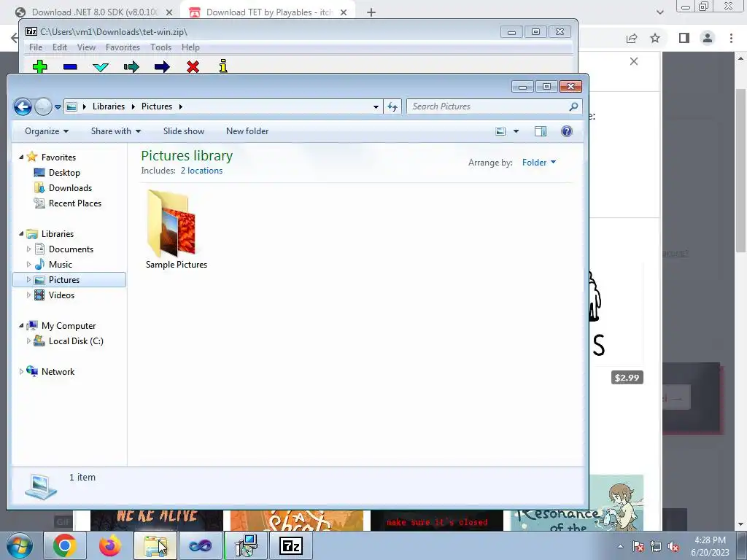This screenshot has height=560, width=747.
Task: Open Chrome from the taskbar
Action: (x=65, y=545)
